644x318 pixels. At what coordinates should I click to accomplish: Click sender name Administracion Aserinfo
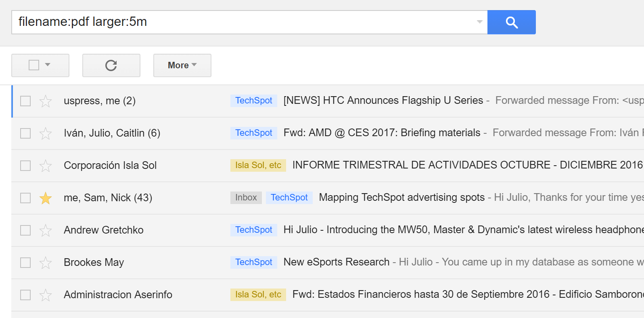pyautogui.click(x=118, y=295)
